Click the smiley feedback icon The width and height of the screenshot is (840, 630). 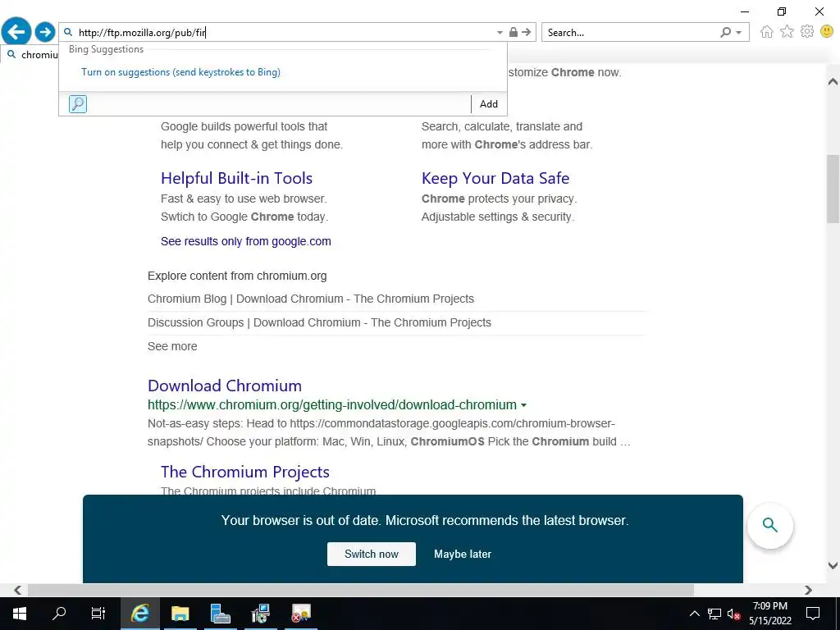[827, 32]
